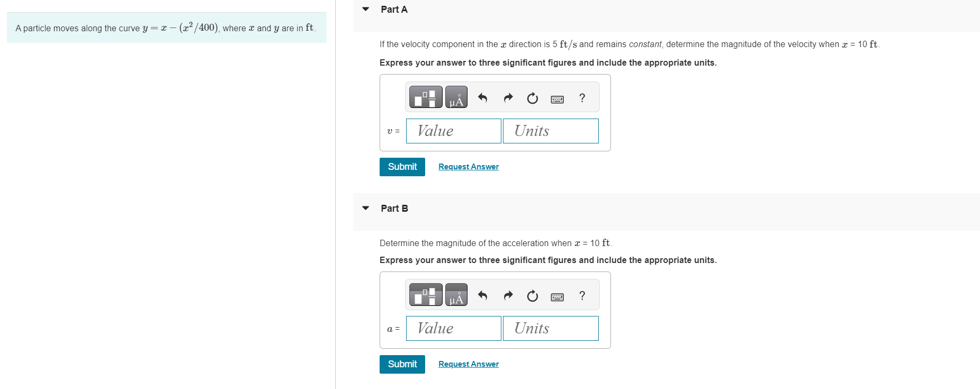Click the reset icon in Part B answer box
Screen dimensions: 980x389
pyautogui.click(x=532, y=295)
